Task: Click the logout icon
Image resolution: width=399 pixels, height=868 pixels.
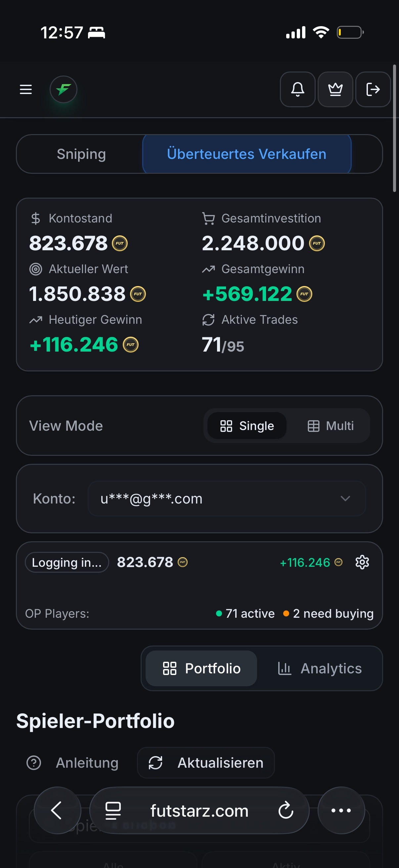Action: coord(373,89)
